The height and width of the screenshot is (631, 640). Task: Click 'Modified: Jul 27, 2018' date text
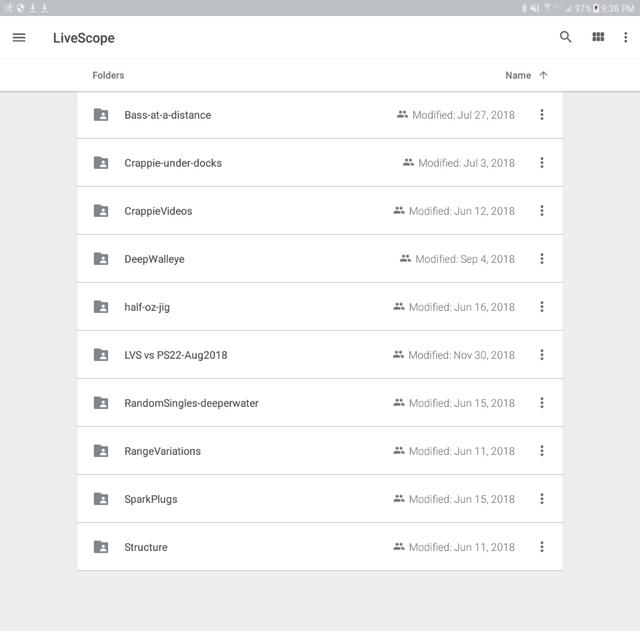(x=463, y=115)
